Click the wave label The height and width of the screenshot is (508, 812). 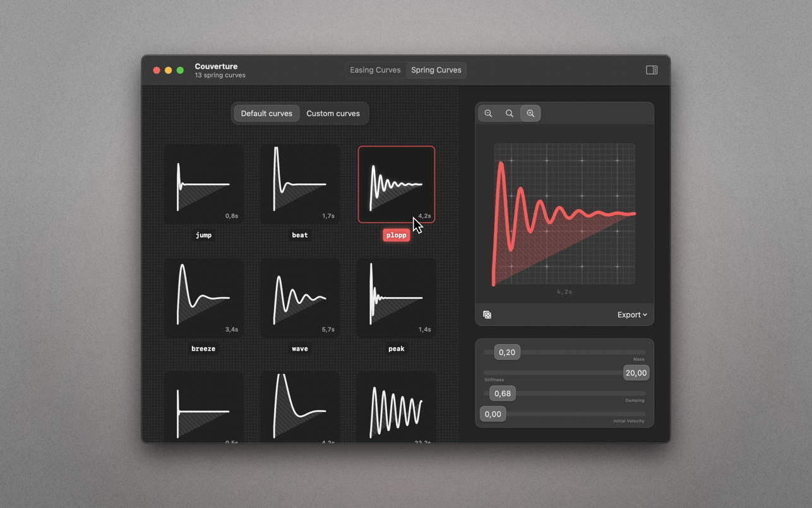click(x=300, y=349)
